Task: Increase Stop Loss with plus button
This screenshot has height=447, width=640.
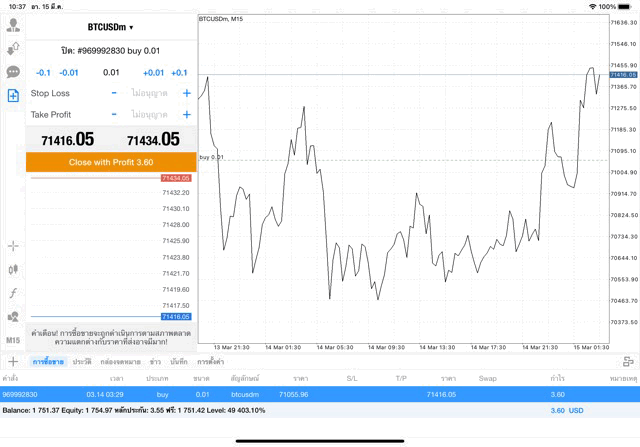Action: pyautogui.click(x=186, y=93)
